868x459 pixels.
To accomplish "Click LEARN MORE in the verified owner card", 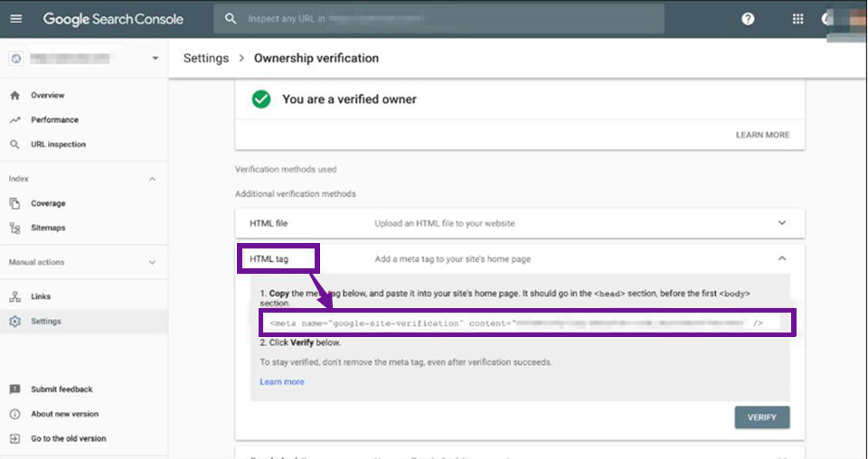I will [x=762, y=135].
